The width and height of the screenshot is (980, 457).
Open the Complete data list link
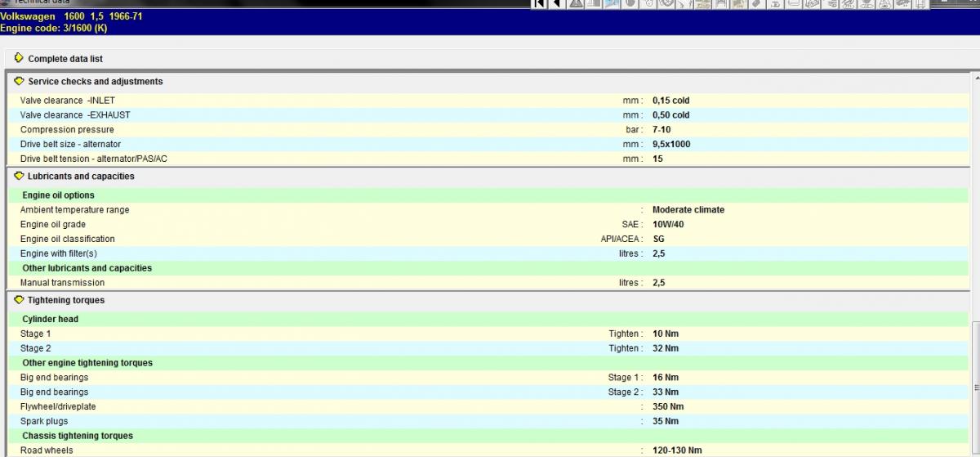[65, 59]
